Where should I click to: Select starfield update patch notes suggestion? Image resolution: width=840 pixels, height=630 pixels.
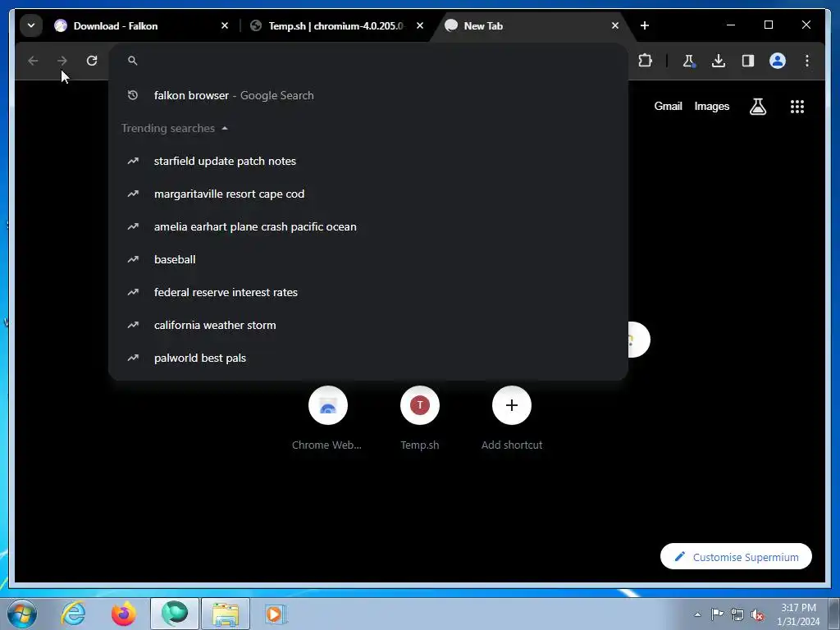[x=368, y=162]
